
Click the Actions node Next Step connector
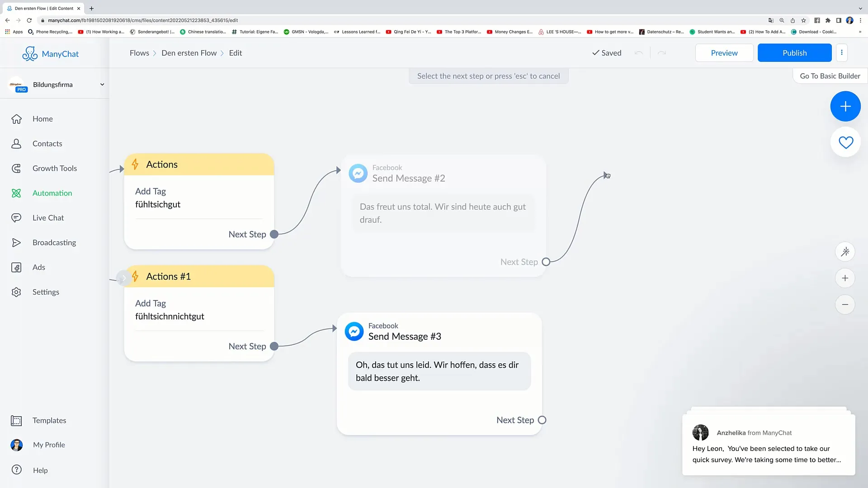[x=274, y=234]
